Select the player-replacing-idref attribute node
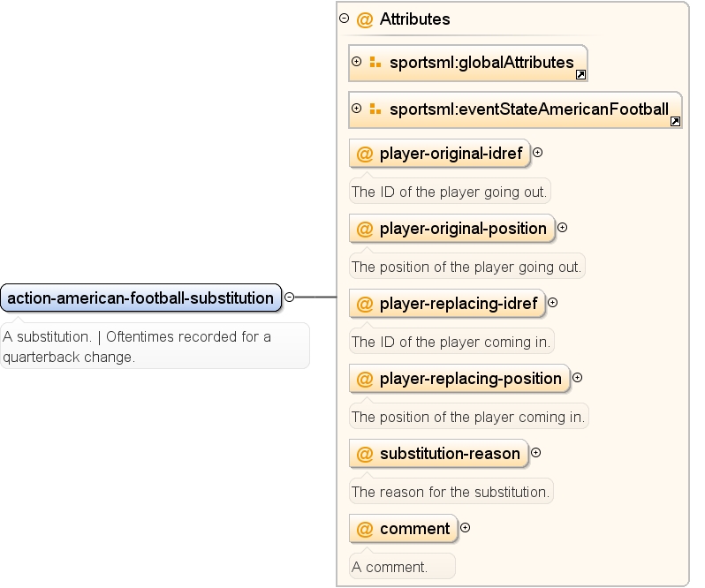 [447, 303]
